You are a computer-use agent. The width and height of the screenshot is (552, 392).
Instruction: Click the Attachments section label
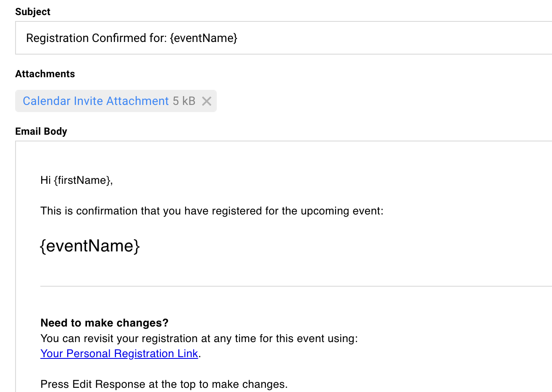tap(45, 74)
